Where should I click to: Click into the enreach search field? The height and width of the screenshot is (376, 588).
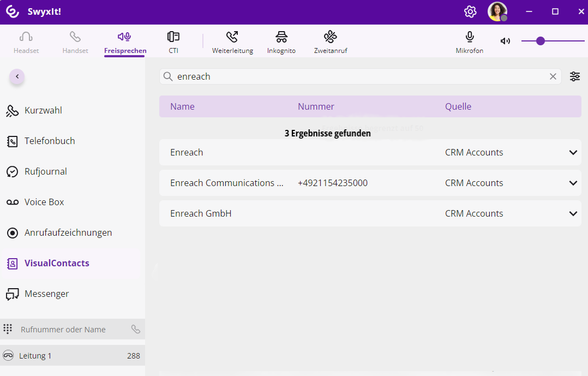point(360,76)
